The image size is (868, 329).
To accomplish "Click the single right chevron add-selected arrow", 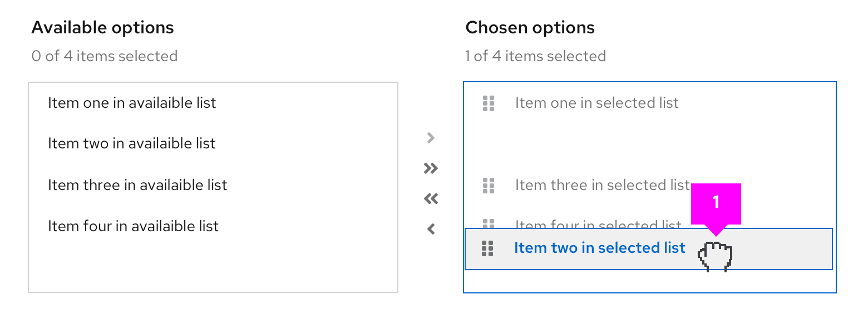I will coord(431,138).
